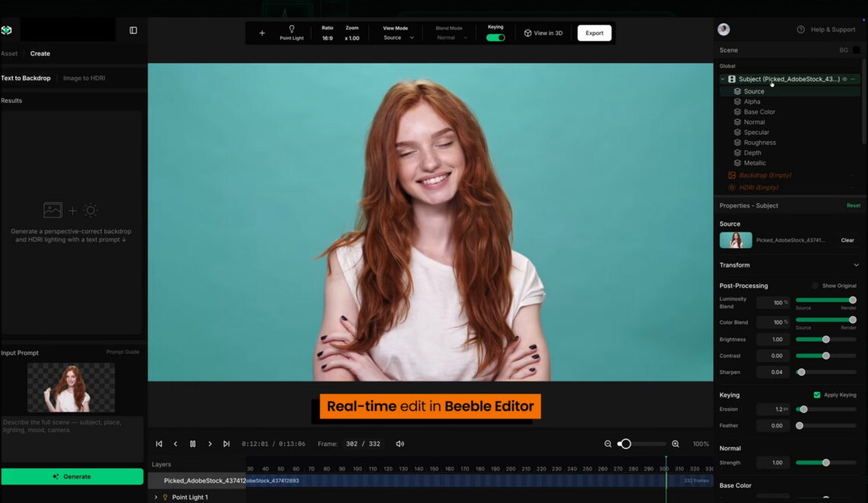Skip to the last frame

point(226,444)
